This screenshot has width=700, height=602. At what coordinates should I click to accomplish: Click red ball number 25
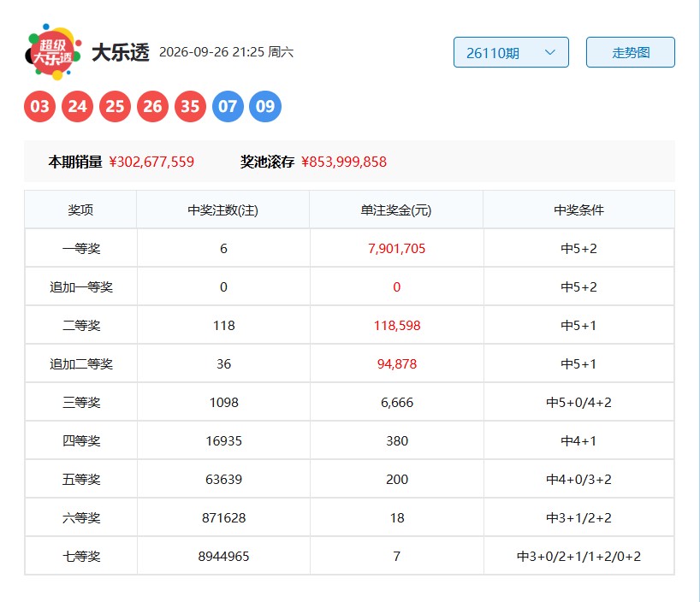point(115,106)
